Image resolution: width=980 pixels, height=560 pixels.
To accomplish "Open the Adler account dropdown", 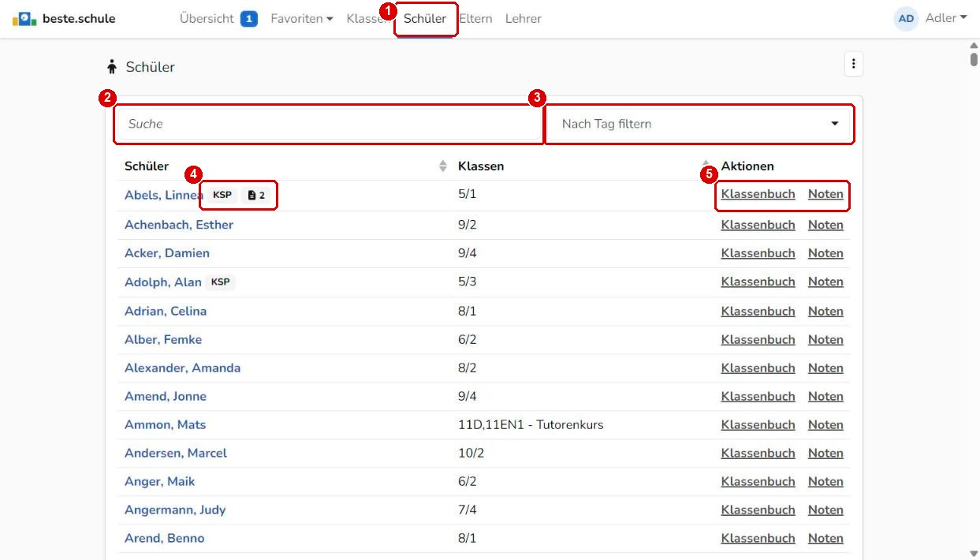I will click(946, 18).
